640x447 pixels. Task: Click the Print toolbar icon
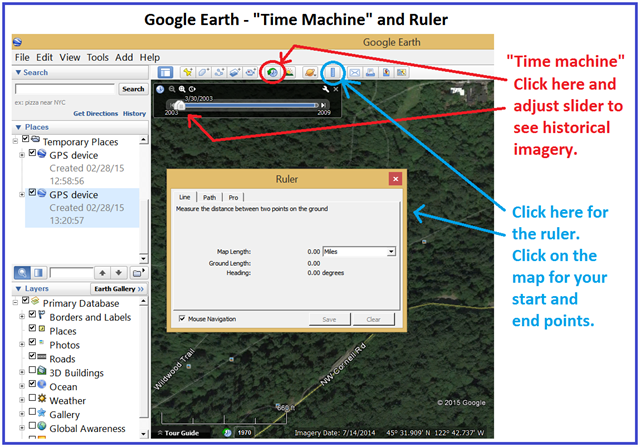point(371,73)
